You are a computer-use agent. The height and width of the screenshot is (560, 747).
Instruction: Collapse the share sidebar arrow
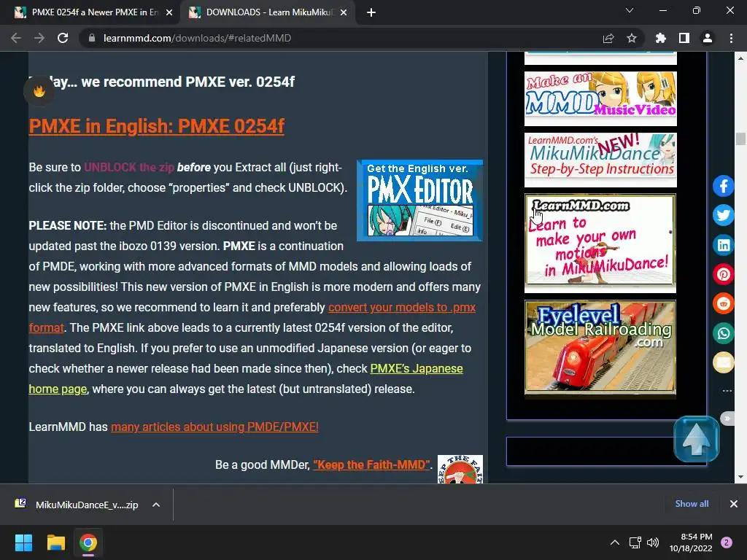(x=727, y=419)
